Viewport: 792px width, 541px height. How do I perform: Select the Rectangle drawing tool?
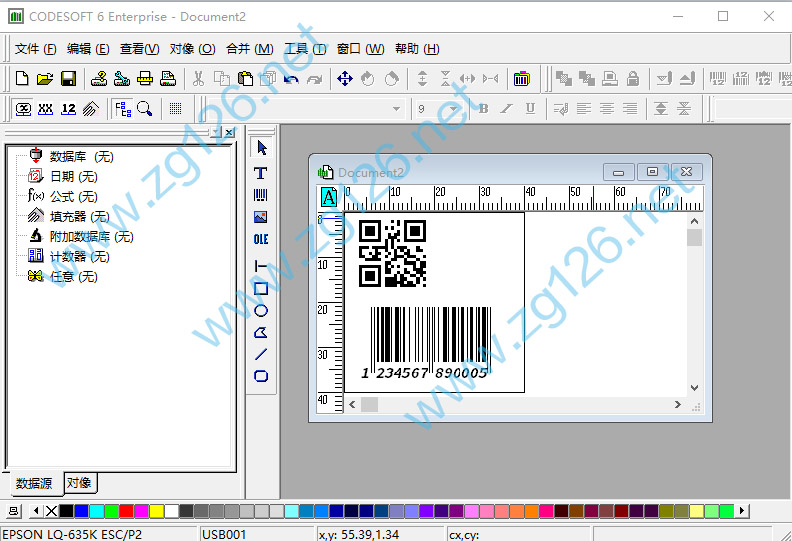(261, 288)
